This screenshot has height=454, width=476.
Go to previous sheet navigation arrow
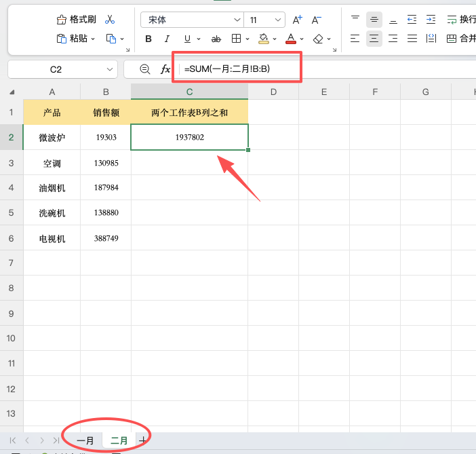27,440
